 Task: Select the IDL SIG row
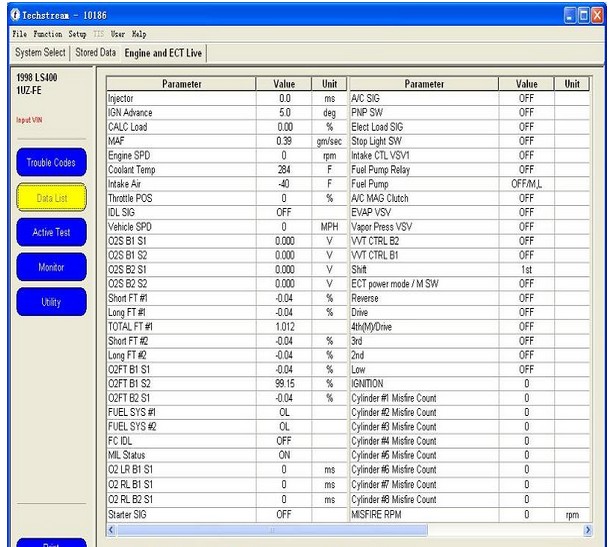pos(226,212)
